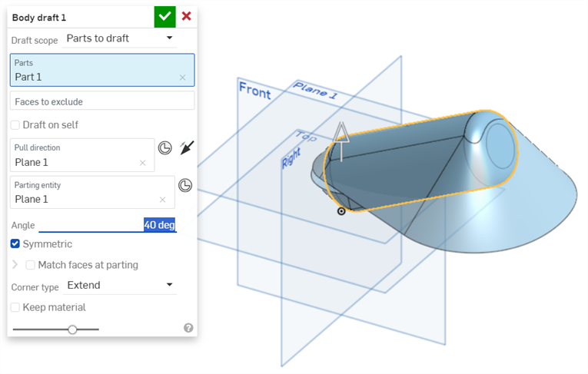The width and height of the screenshot is (588, 374).
Task: Flip pull direction using arrow icon
Action: (187, 147)
